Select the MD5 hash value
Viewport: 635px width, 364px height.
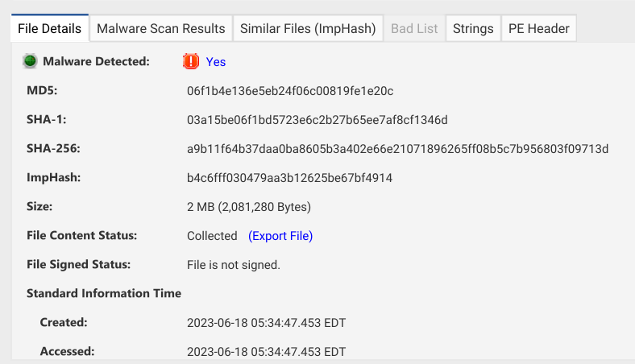click(x=290, y=91)
